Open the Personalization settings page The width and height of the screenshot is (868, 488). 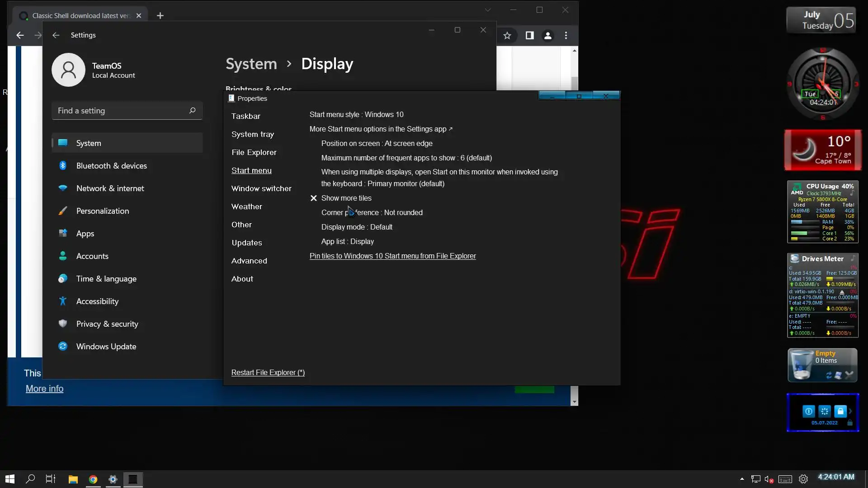(102, 211)
